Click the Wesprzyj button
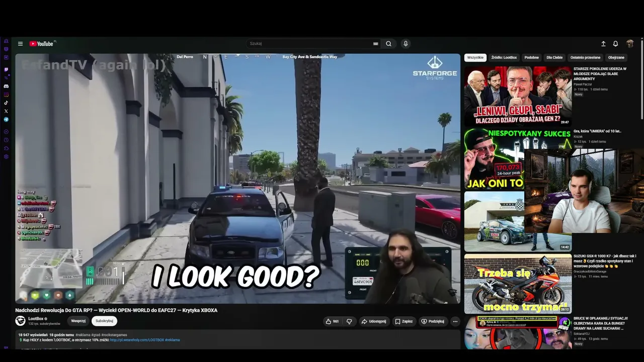This screenshot has height=362, width=644. tap(78, 321)
